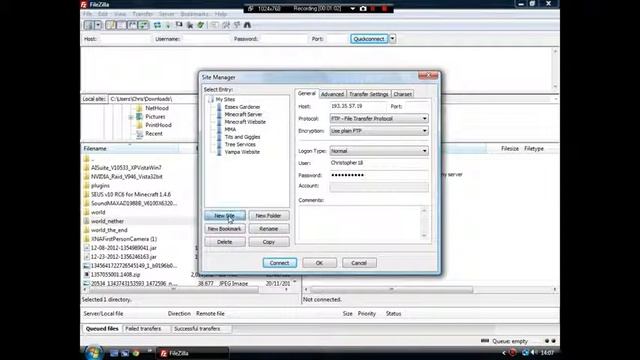The image size is (640, 360).
Task: Select the Queued files tab
Action: pos(102,329)
